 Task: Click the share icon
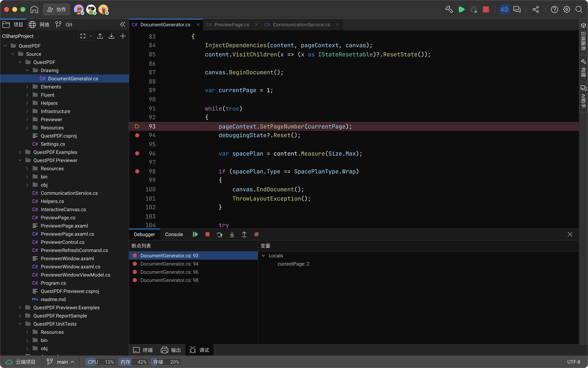click(x=536, y=9)
